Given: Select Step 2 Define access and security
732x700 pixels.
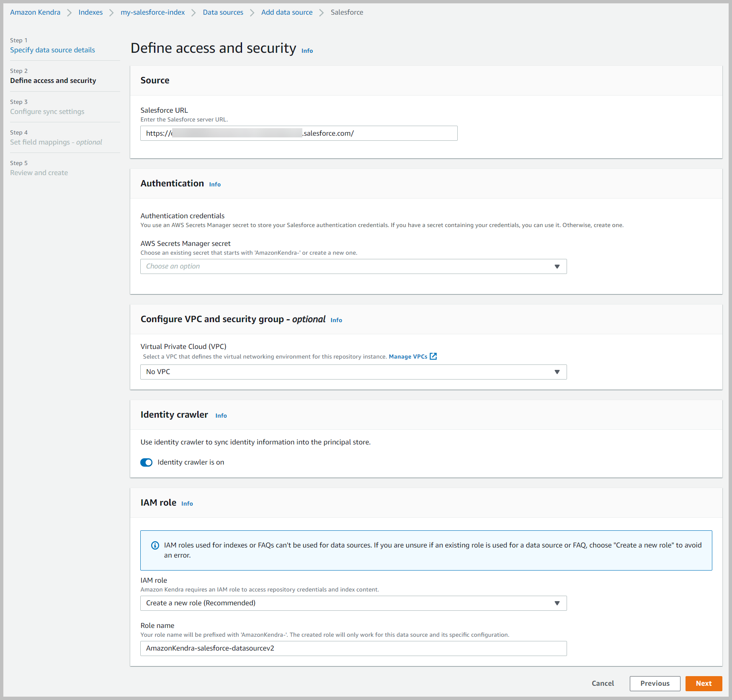Looking at the screenshot, I should [53, 80].
